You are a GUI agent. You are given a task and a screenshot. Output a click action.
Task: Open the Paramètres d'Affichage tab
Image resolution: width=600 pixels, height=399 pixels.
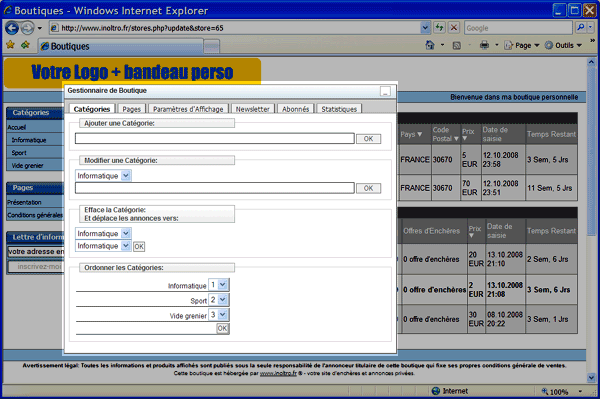(x=188, y=109)
